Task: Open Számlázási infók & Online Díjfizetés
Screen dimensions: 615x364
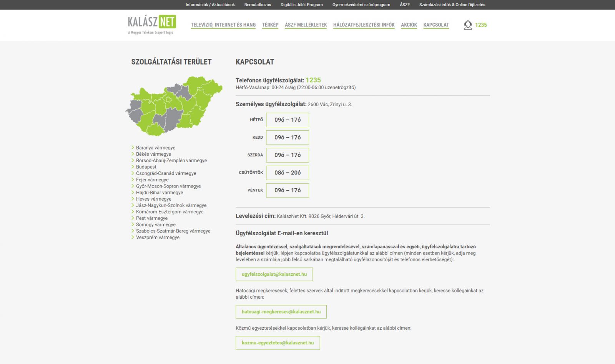Action: [x=453, y=5]
